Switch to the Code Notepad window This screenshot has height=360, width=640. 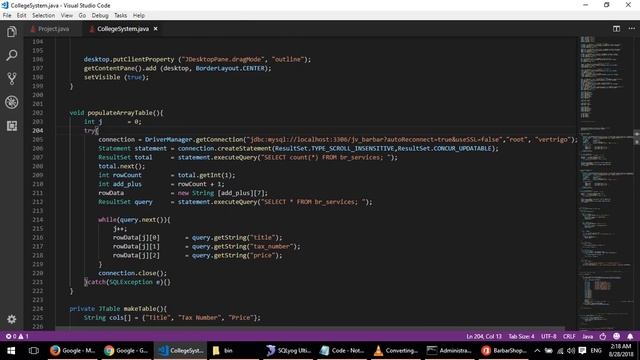pos(342,351)
